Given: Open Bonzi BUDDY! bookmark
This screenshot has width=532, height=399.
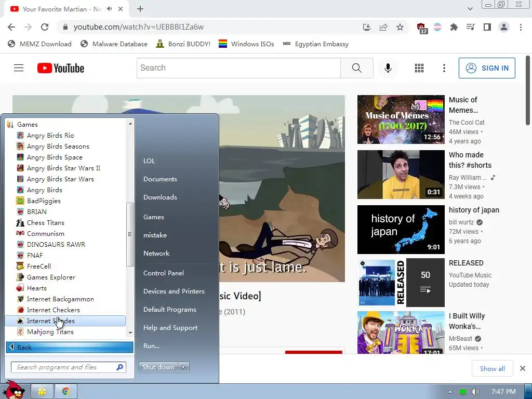Looking at the screenshot, I should tap(183, 44).
